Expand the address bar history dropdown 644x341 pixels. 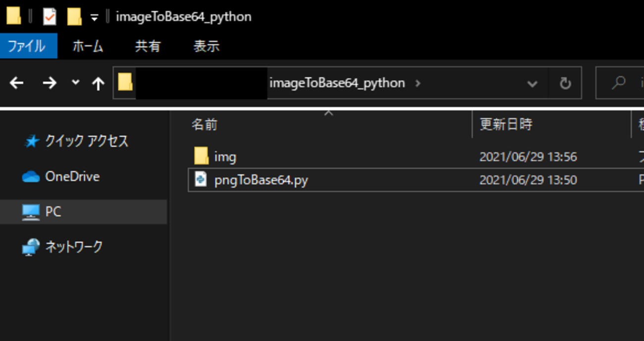tap(533, 84)
